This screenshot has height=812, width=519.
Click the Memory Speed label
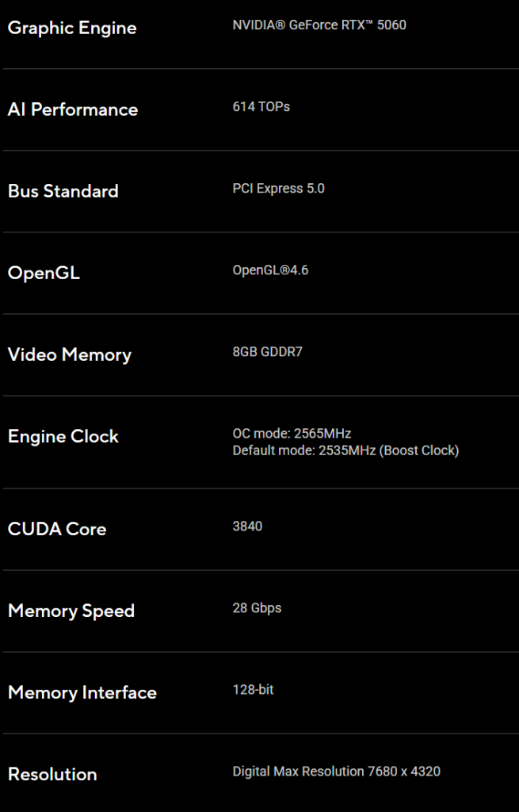point(71,611)
